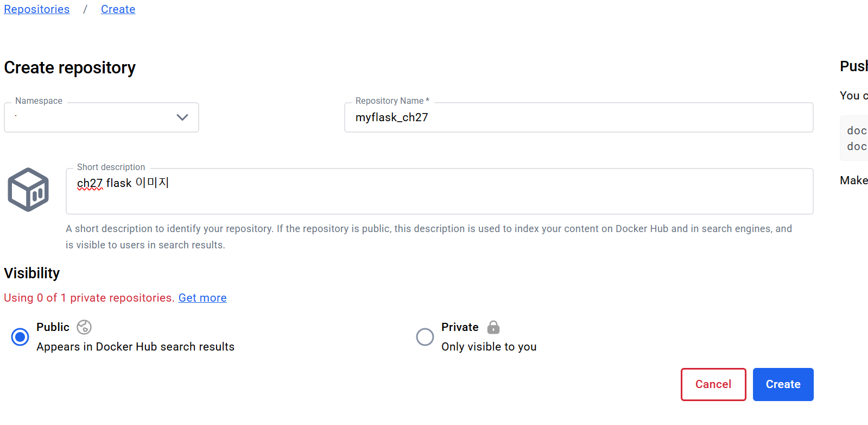Expand the Namespace dropdown

pyautogui.click(x=102, y=117)
